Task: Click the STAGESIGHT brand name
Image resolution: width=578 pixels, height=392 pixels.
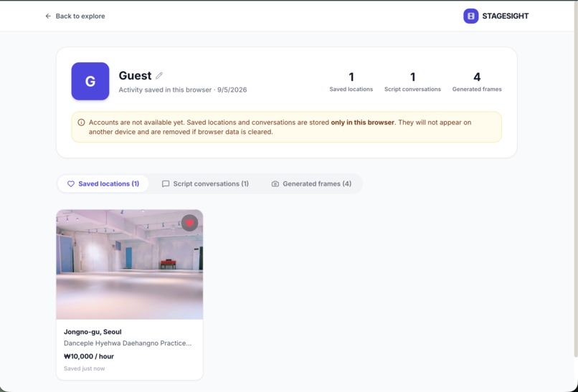Action: click(506, 16)
